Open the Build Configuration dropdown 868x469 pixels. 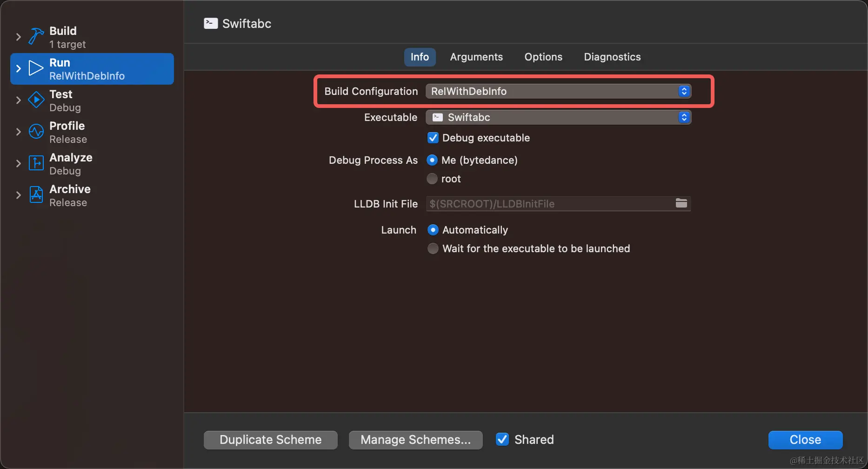tap(558, 91)
